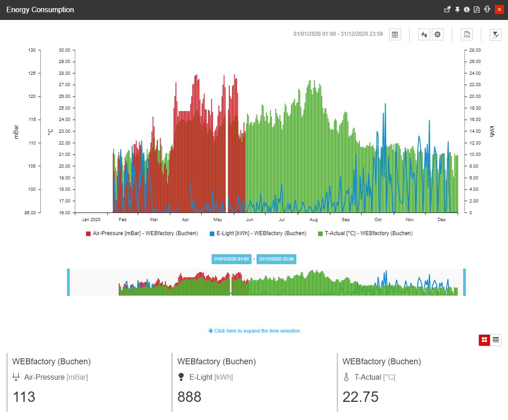
Task: Click the energy plug signals icon
Action: [424, 34]
